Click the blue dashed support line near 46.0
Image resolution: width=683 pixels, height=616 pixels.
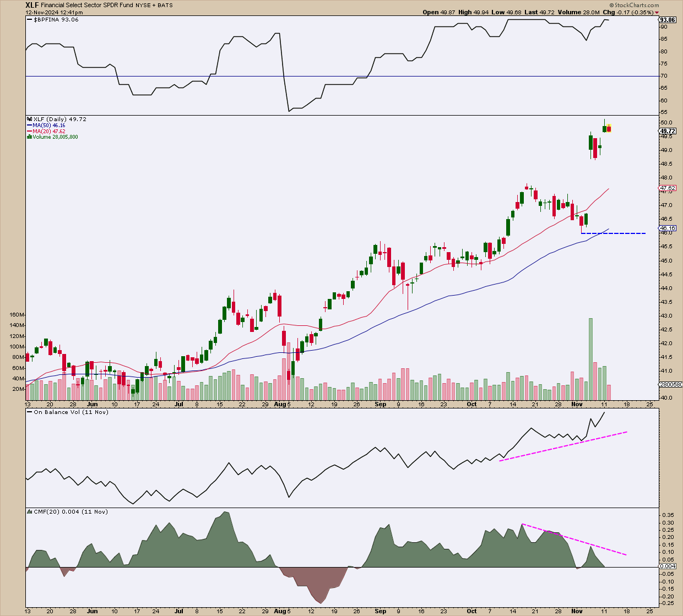613,233
